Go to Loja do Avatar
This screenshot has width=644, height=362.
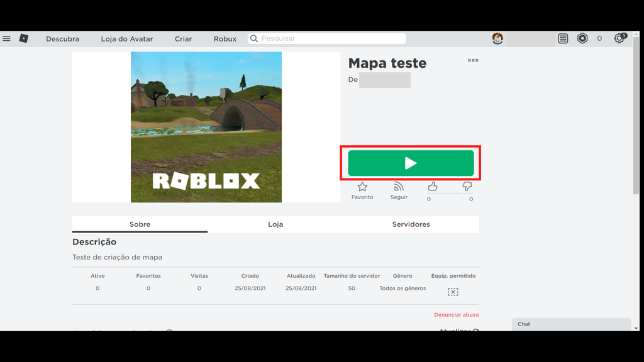pyautogui.click(x=127, y=39)
